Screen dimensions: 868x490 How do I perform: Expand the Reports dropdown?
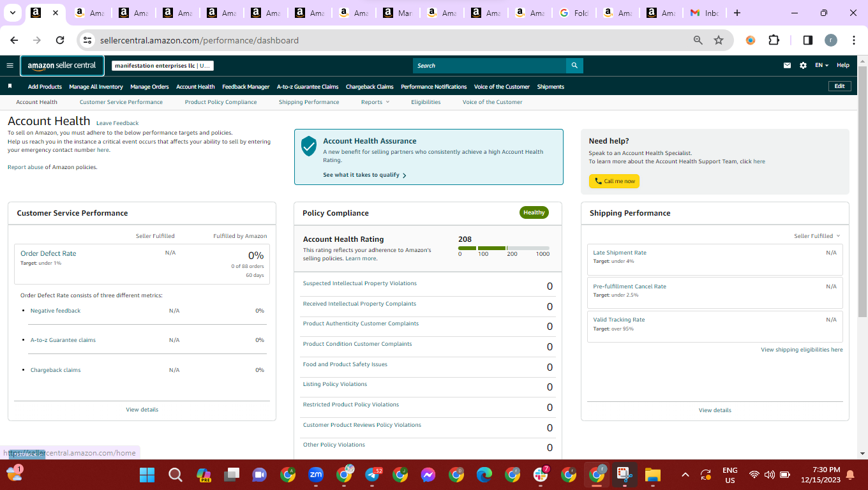coord(375,102)
